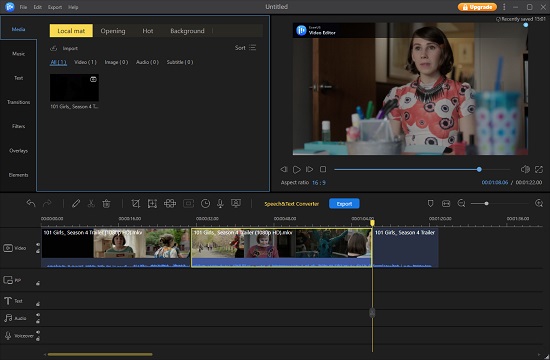
Task: Select the Local mat tab
Action: coord(71,31)
